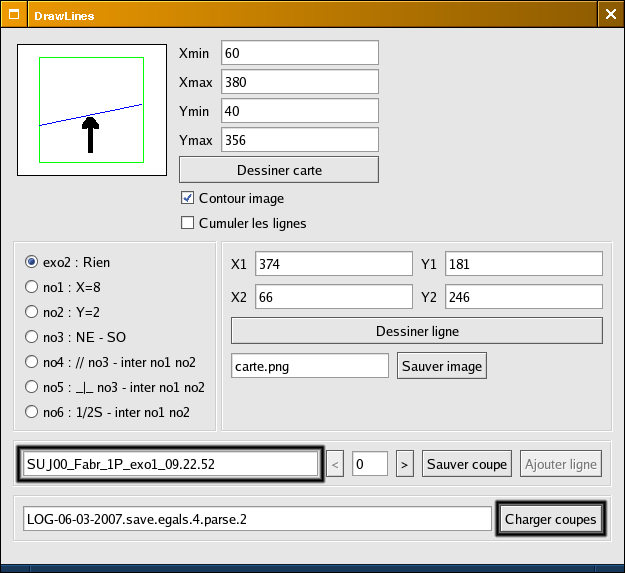Screen dimensions: 625x573
Task: Close the DrawLines window
Action: pyautogui.click(x=610, y=15)
